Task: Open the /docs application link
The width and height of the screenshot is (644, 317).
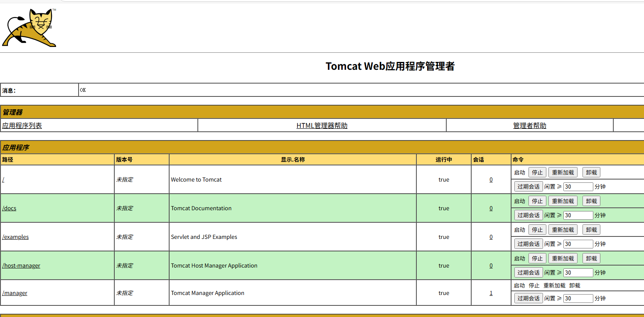Action: [9, 208]
